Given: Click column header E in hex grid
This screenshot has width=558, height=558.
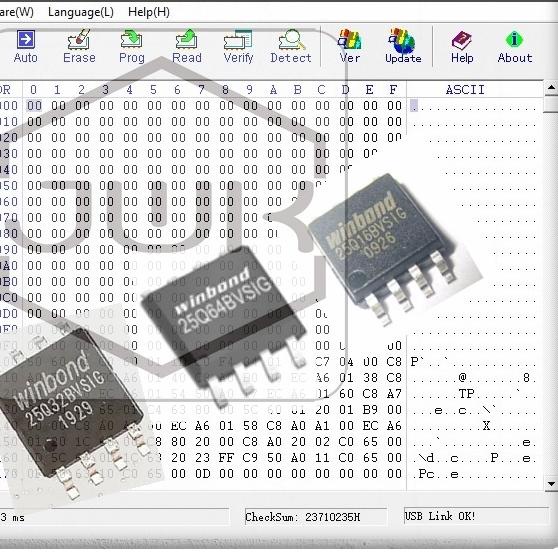Looking at the screenshot, I should 369,90.
